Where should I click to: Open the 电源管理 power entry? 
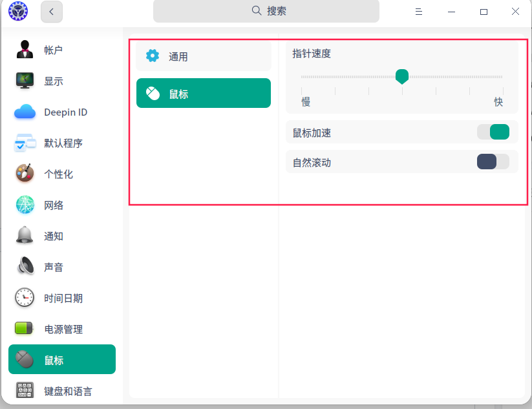(62, 329)
